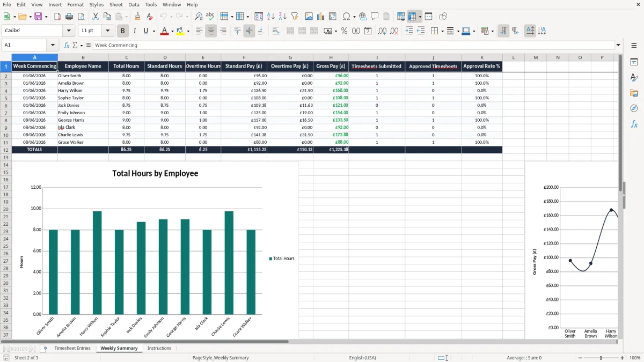
Task: Activate Clone Formatting paintbrush
Action: 138,17
